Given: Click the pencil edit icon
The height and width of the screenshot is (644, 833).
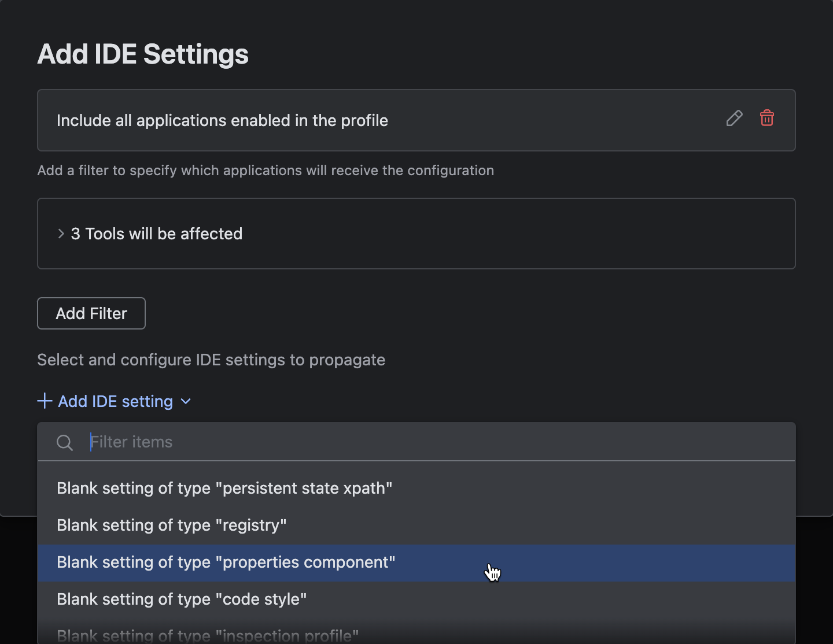Looking at the screenshot, I should pyautogui.click(x=734, y=118).
